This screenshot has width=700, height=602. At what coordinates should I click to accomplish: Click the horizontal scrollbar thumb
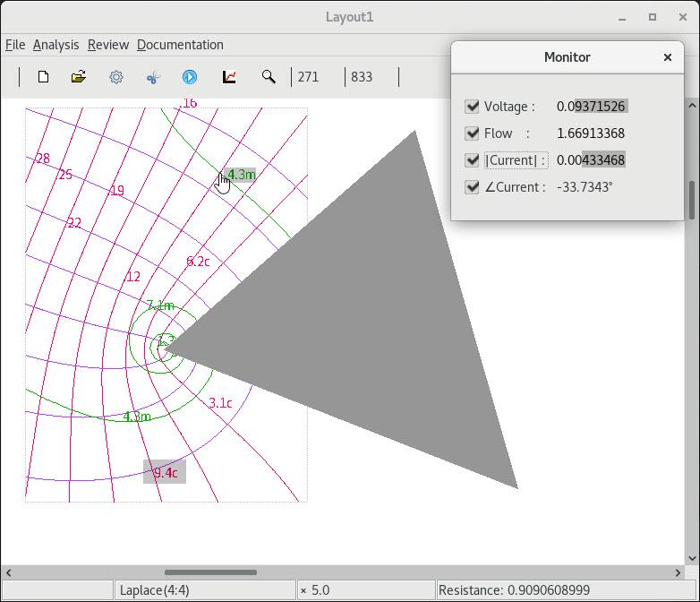point(210,572)
